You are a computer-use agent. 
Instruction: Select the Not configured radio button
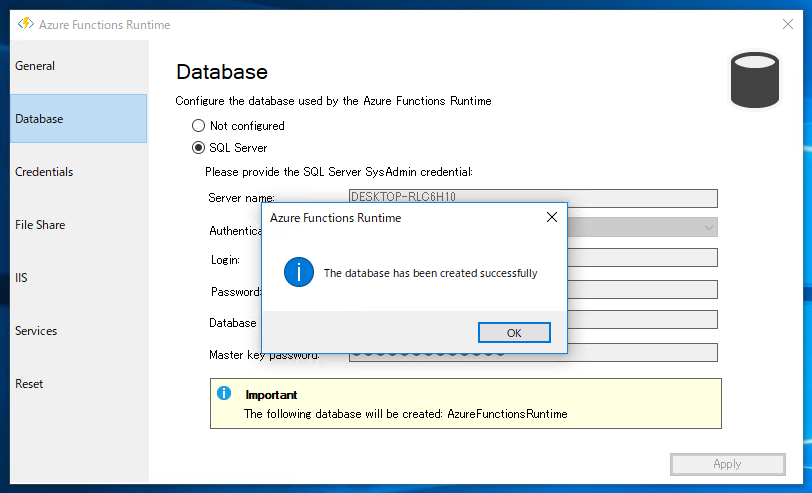(198, 126)
